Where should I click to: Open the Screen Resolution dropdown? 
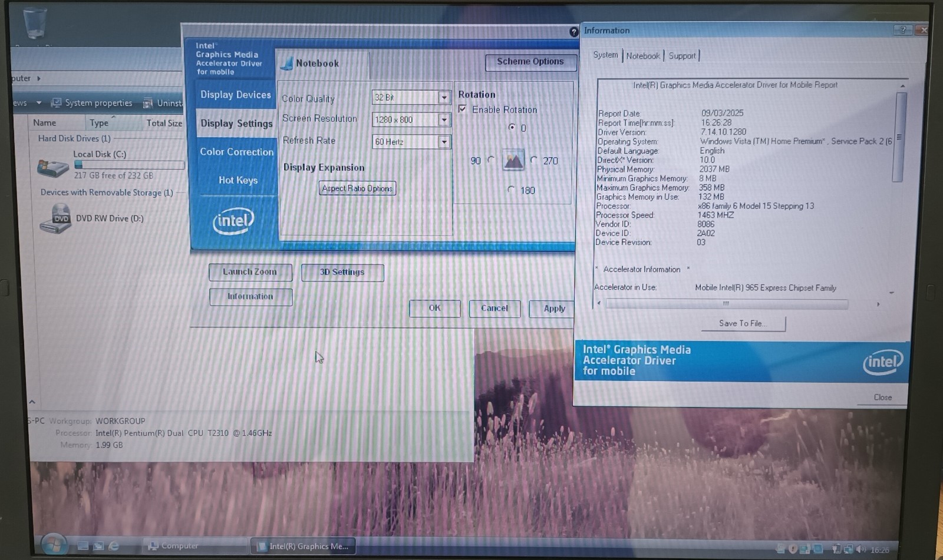tap(444, 120)
